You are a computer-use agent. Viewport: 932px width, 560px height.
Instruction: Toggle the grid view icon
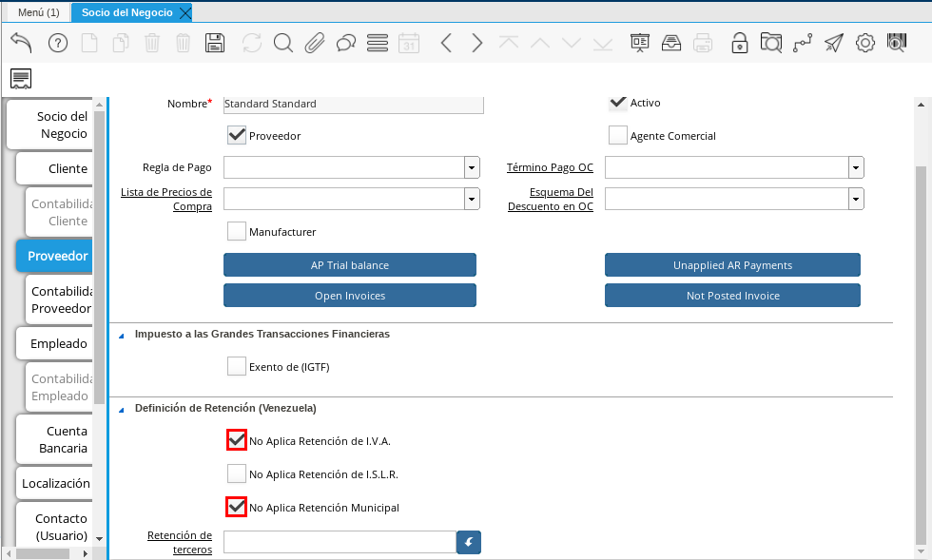378,43
